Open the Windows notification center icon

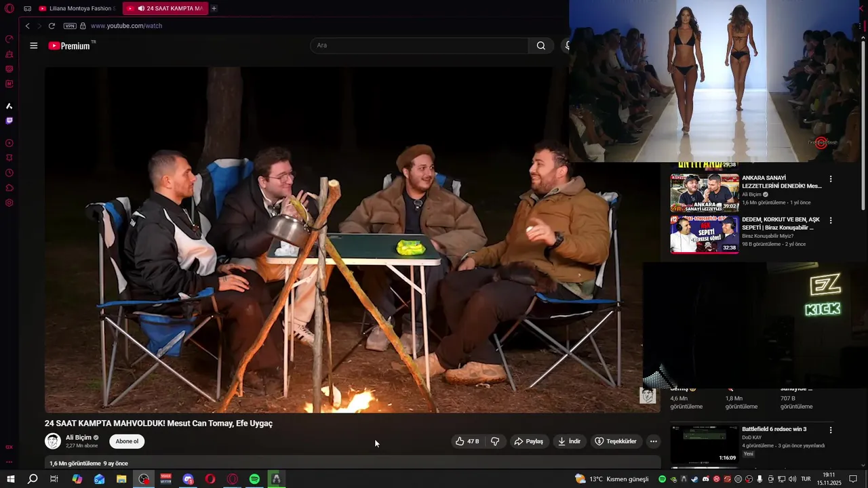tap(853, 479)
